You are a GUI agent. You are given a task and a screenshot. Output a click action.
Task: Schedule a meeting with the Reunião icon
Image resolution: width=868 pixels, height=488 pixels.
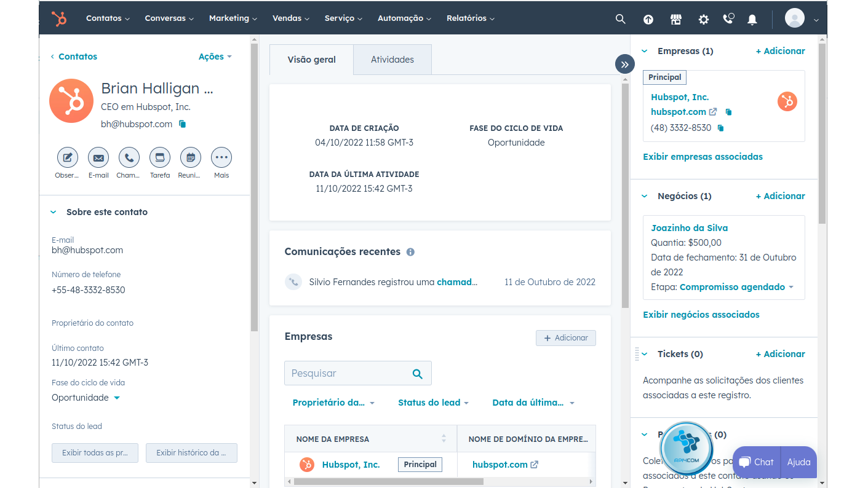[191, 158]
